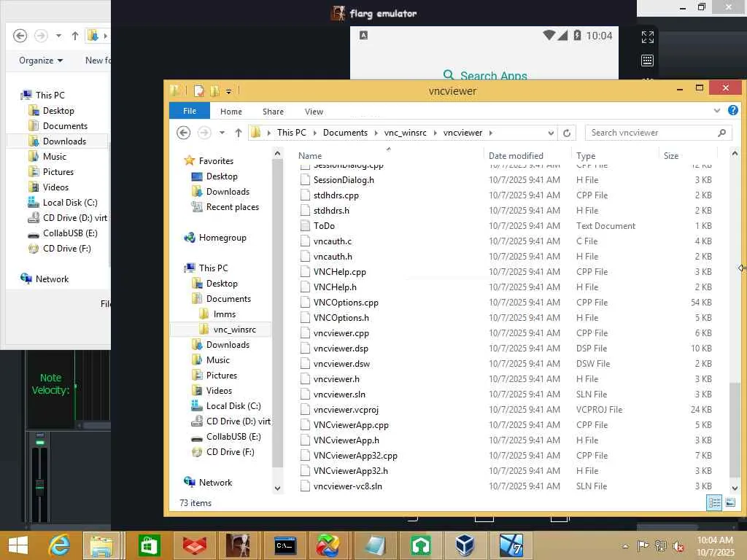Select lmms folder in the navigation tree
The height and width of the screenshot is (560, 747).
click(225, 314)
